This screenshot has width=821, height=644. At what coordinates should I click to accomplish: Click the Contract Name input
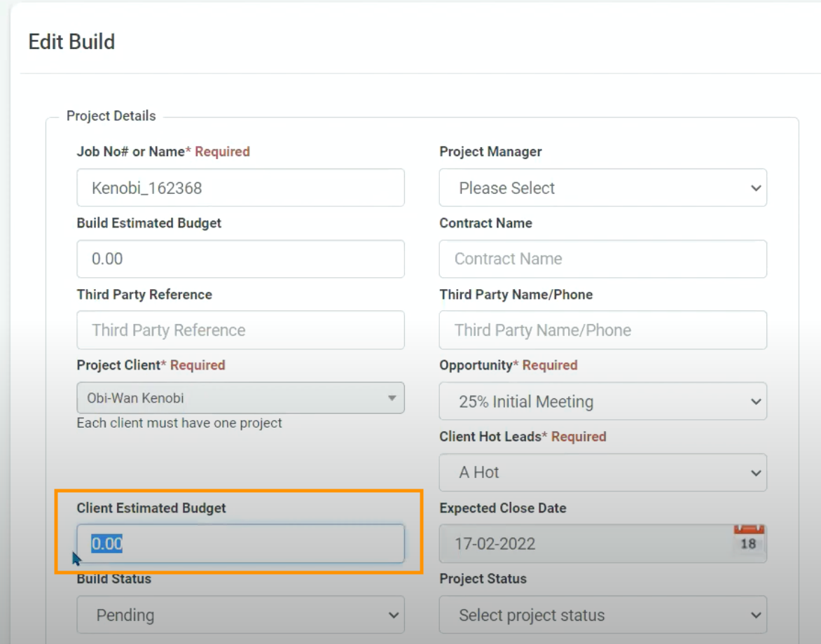coord(602,259)
